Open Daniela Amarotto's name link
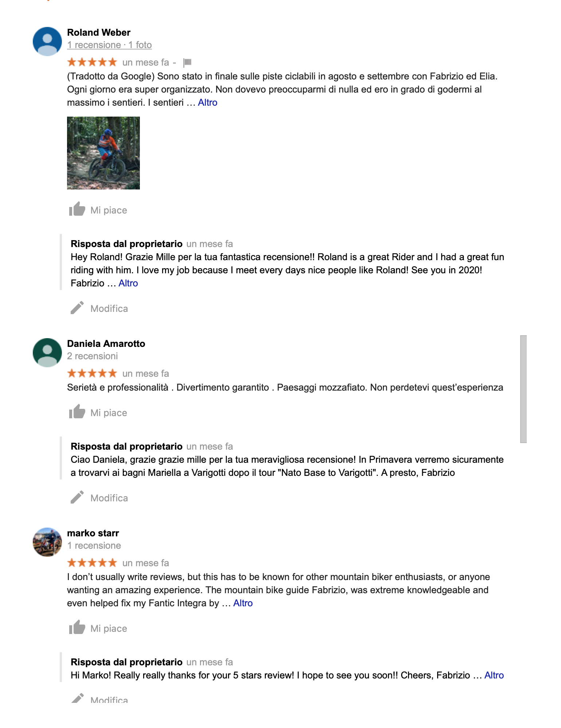561x728 pixels. click(x=106, y=344)
